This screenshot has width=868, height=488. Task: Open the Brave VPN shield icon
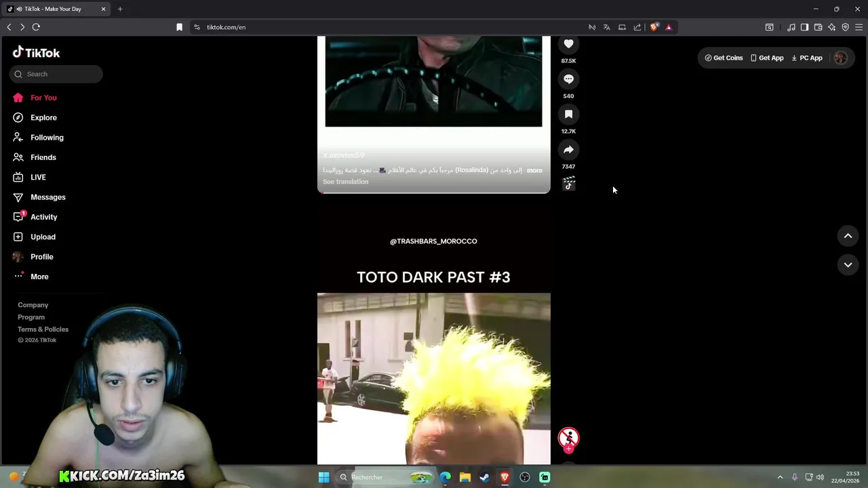coord(845,27)
